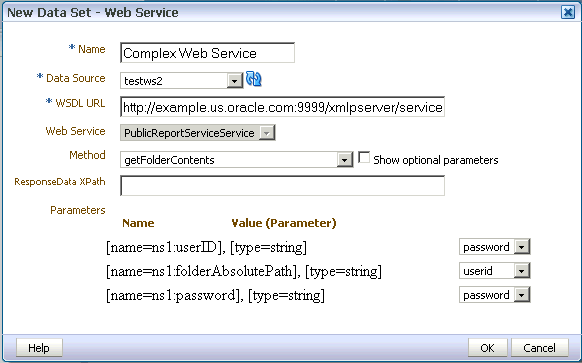
Task: Refresh the data source list icon
Action: (254, 79)
